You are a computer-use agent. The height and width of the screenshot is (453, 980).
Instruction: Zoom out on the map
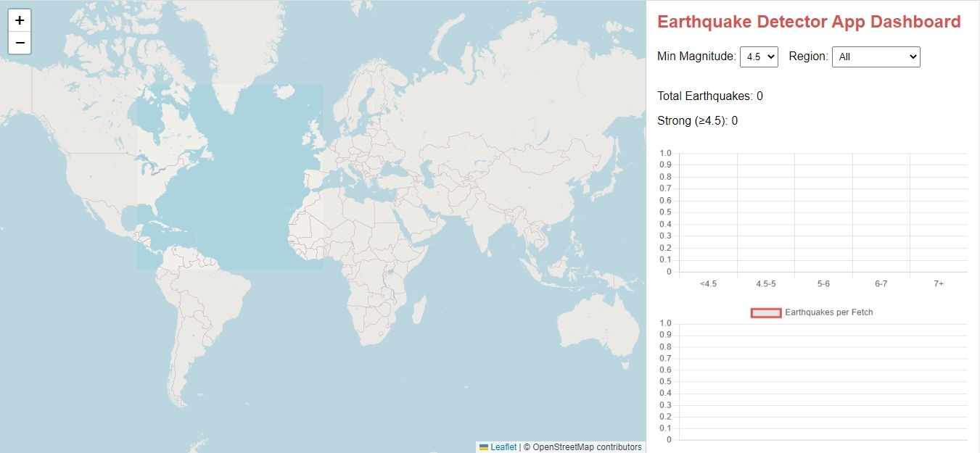(x=20, y=43)
